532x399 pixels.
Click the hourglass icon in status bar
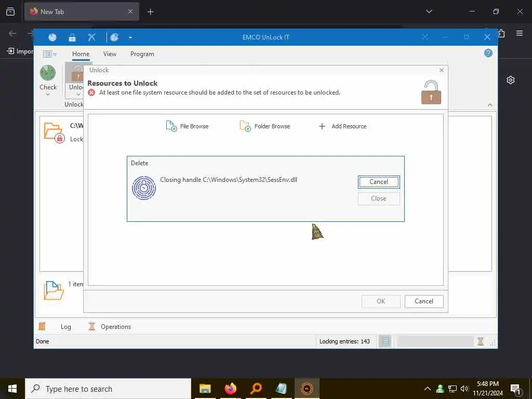(481, 341)
